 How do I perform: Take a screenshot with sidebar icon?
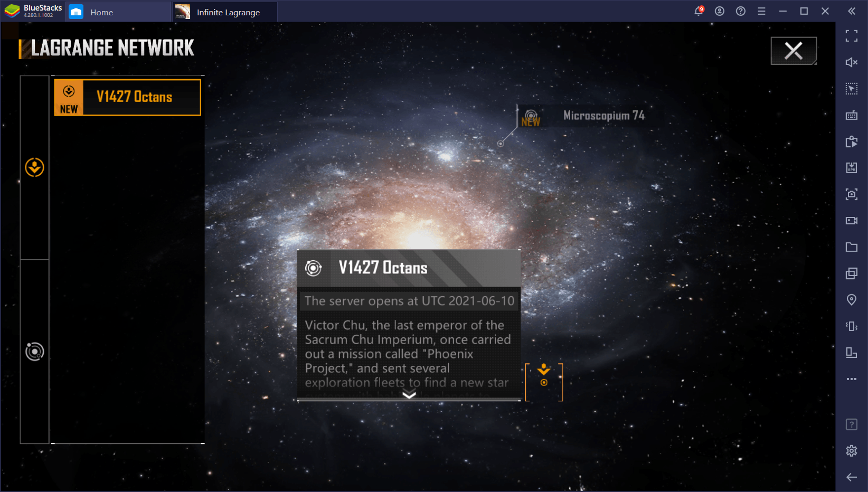852,194
